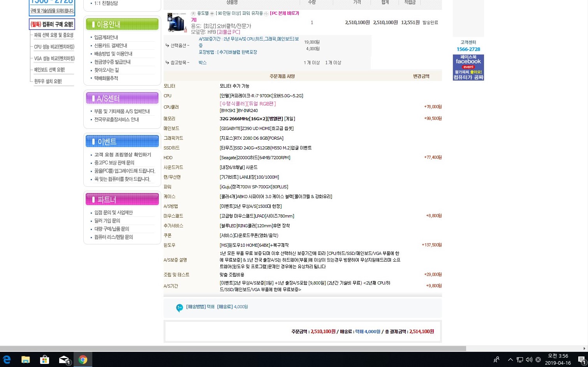
Task: Open network status tray icon
Action: point(520,360)
